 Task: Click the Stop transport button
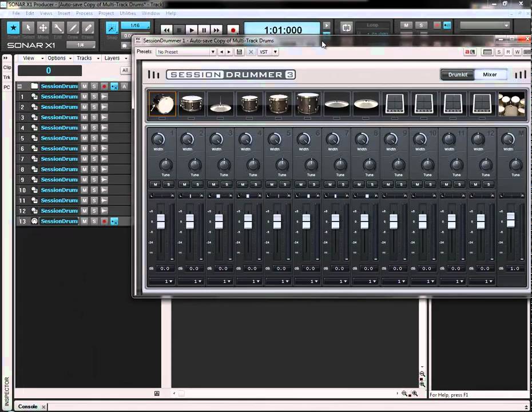click(179, 30)
